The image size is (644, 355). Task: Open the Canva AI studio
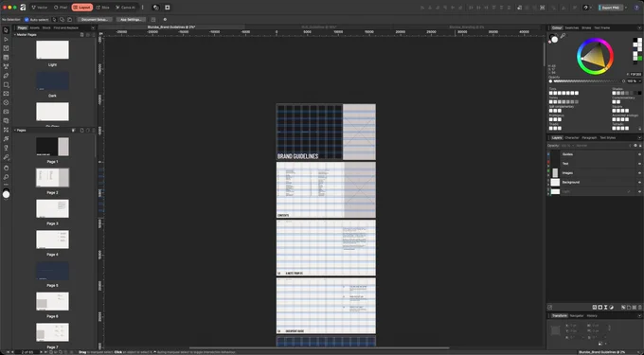coord(125,8)
